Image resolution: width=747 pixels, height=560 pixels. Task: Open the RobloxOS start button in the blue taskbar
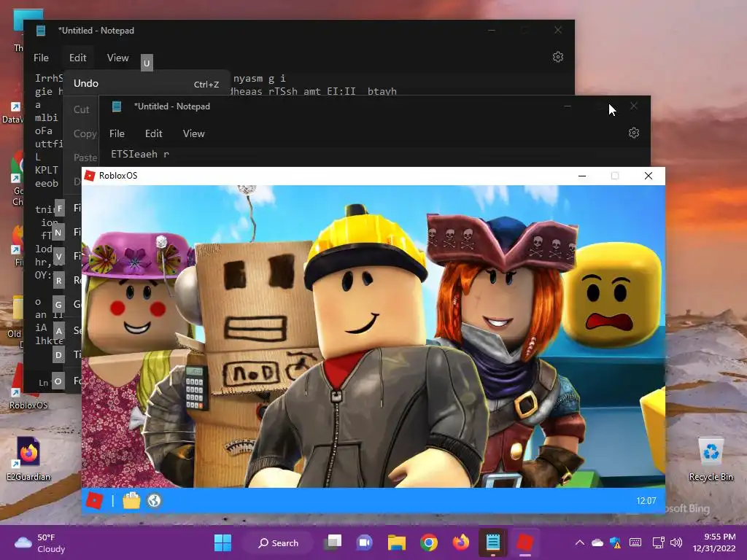pyautogui.click(x=94, y=500)
